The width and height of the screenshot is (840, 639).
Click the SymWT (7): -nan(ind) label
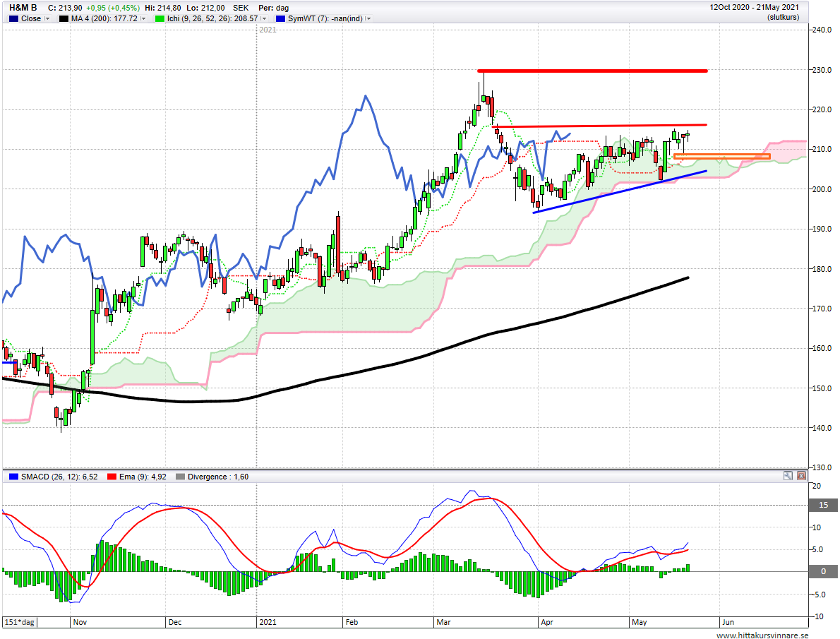pyautogui.click(x=325, y=19)
